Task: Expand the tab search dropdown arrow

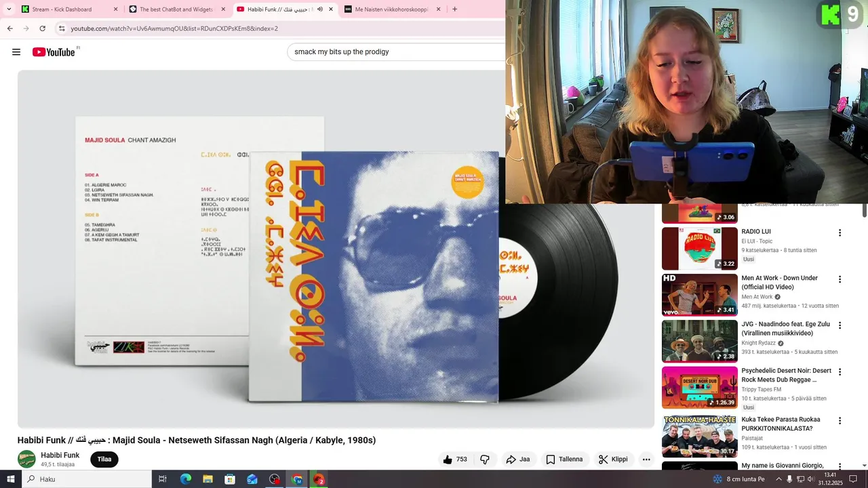Action: pyautogui.click(x=9, y=9)
